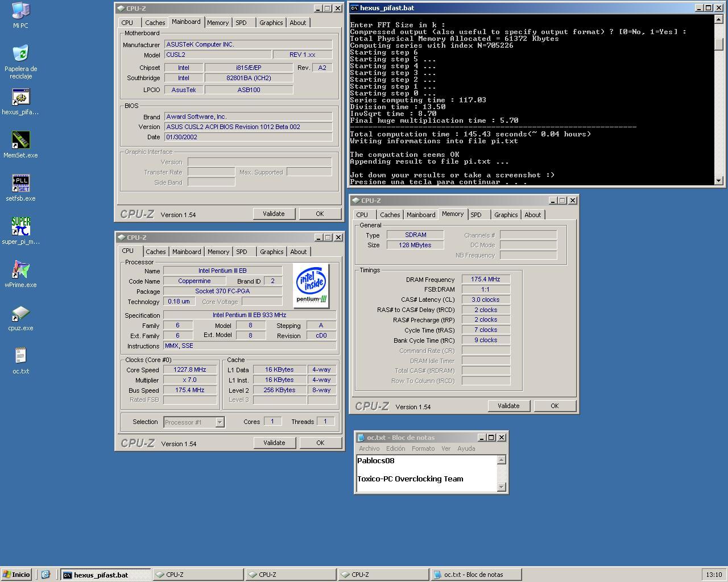Open the Ayuda menu in Notepad
Viewport: 728px width, 582px height.
point(466,448)
